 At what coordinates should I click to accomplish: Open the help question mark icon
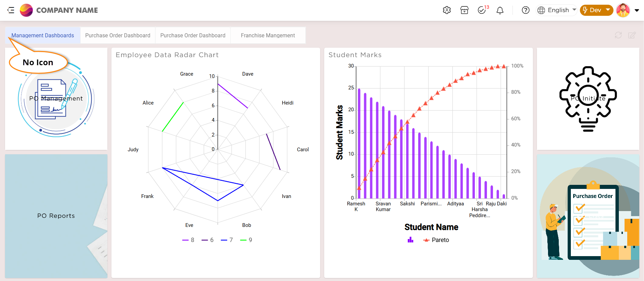coord(526,10)
